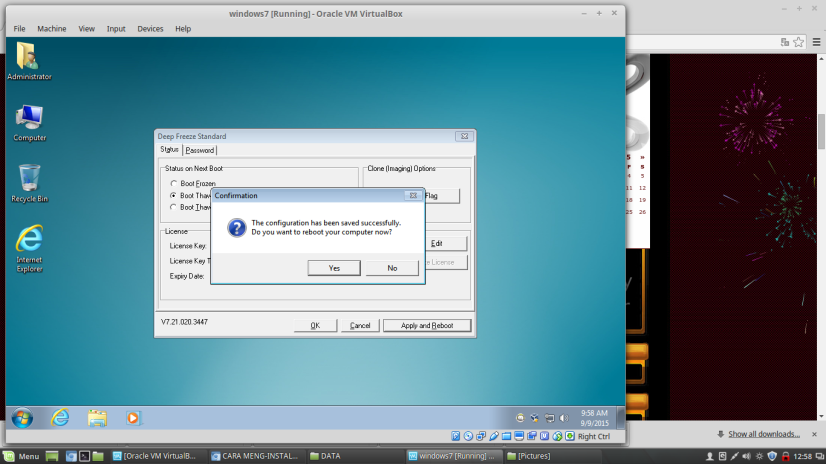The image size is (826, 464).
Task: Open the VirtualBox File menu
Action: [19, 28]
